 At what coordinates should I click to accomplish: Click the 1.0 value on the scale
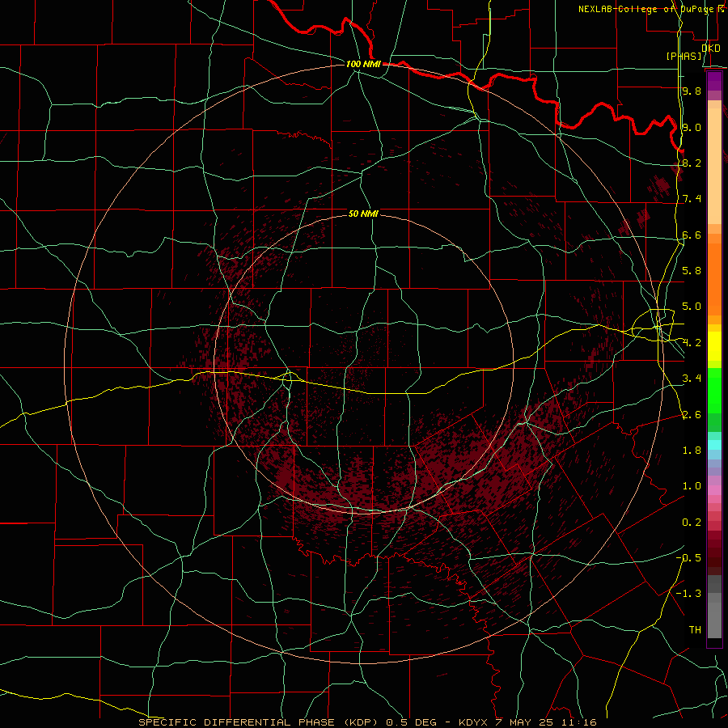(x=692, y=486)
